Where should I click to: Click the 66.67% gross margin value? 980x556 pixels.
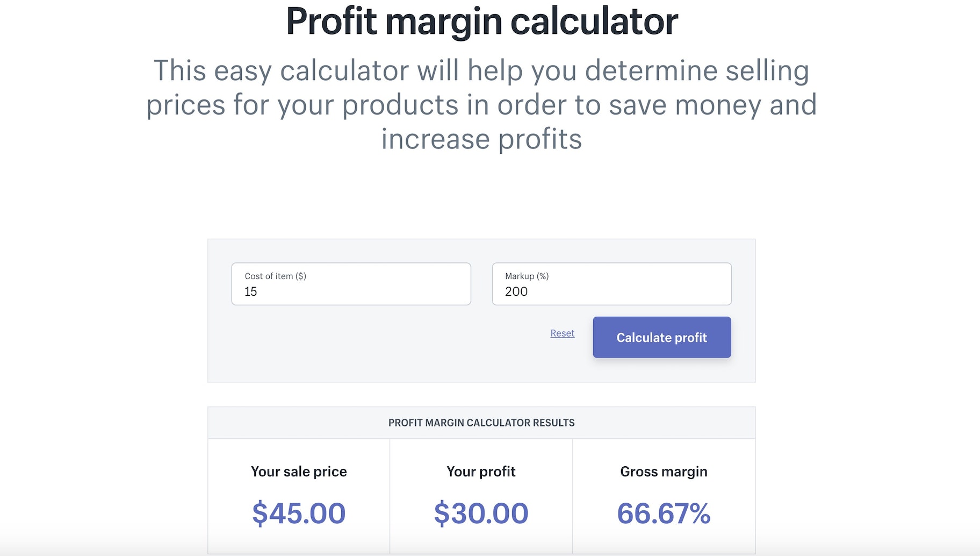(664, 514)
